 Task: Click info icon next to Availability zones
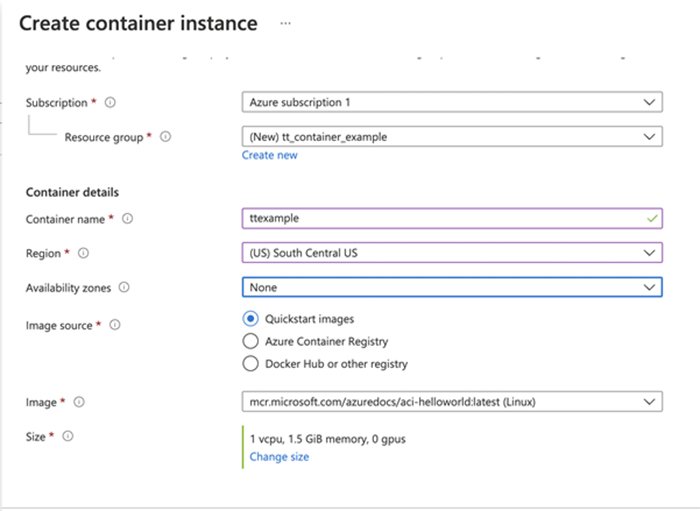click(124, 287)
